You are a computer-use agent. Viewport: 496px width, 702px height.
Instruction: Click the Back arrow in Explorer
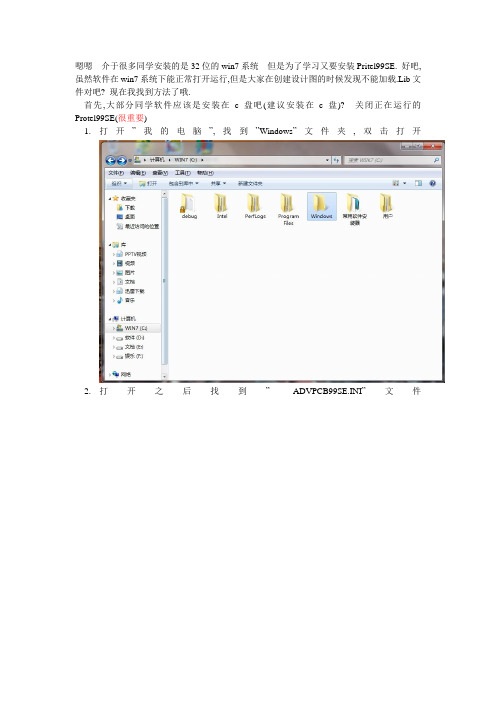[x=111, y=160]
